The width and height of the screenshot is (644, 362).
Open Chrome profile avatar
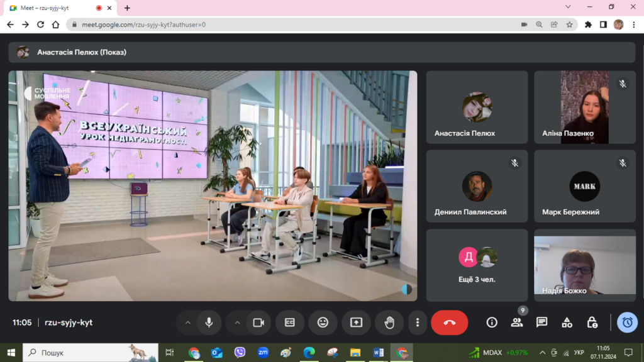coord(619,25)
